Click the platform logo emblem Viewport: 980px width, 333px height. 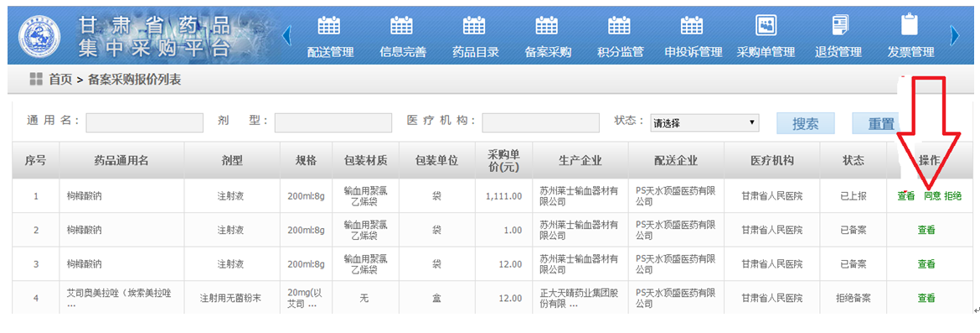point(40,35)
